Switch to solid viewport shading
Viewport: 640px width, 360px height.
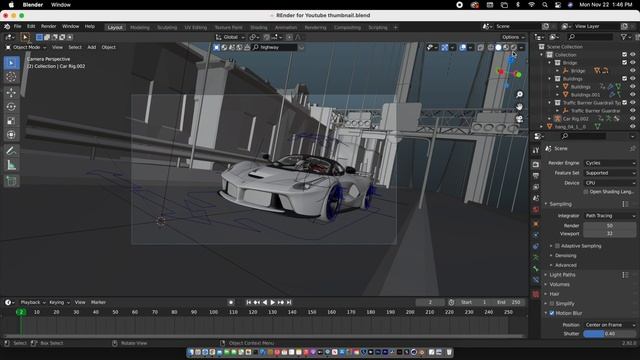tap(498, 47)
